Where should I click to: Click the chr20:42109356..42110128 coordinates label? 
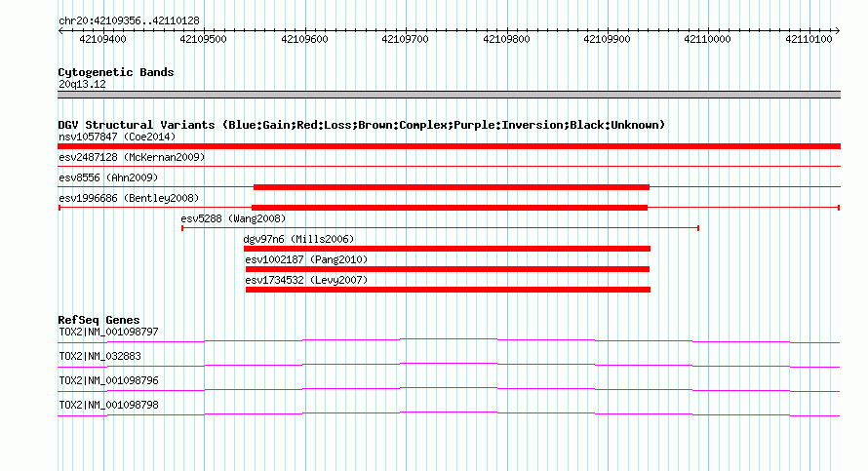[x=129, y=21]
